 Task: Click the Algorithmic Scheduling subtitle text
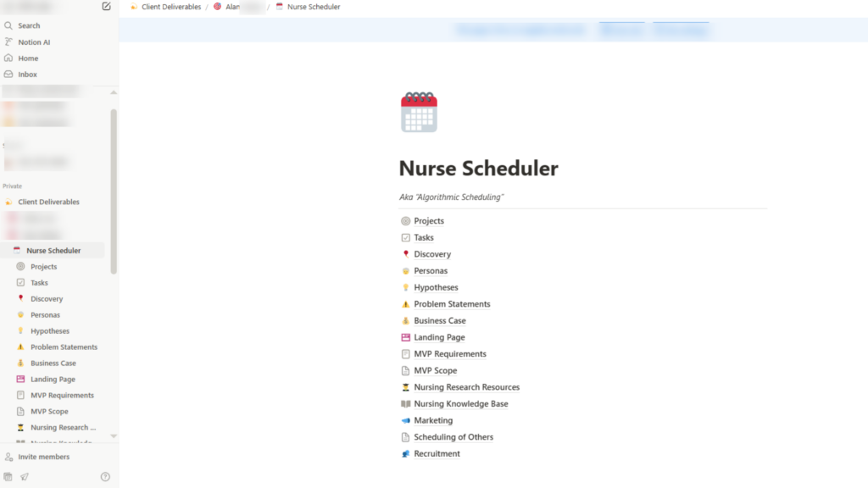(x=451, y=197)
